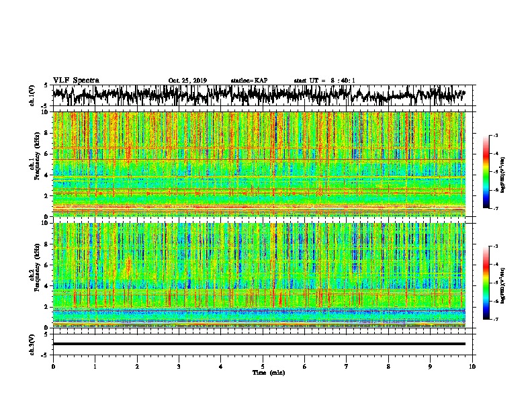Image resolution: width=532 pixels, height=411 pixels.
Task: Click the "5" upper tick on ch.3(V) axis
Action: 46,334
